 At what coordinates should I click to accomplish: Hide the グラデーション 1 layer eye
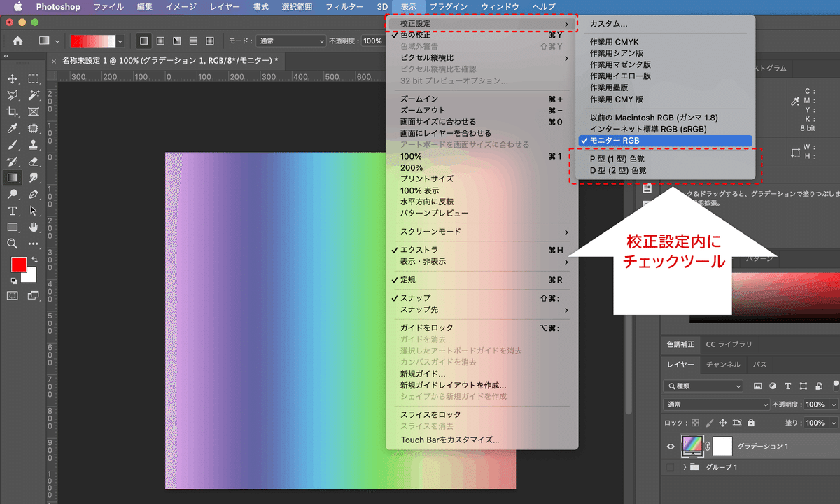pyautogui.click(x=671, y=446)
